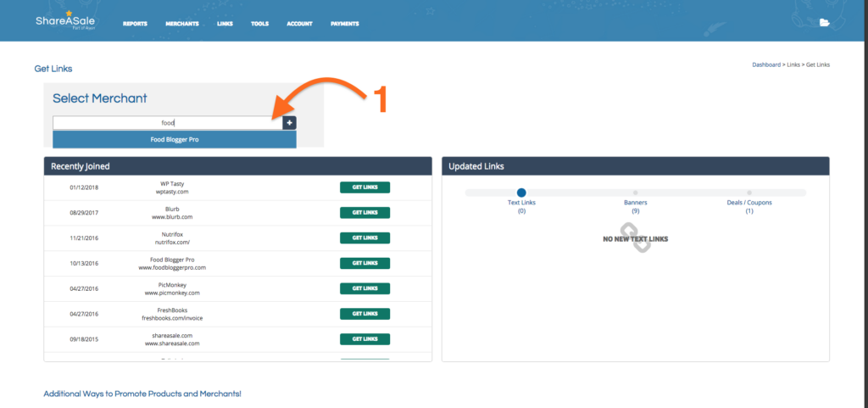868x408 pixels.
Task: Click the broken chain link icon
Action: pyautogui.click(x=635, y=238)
